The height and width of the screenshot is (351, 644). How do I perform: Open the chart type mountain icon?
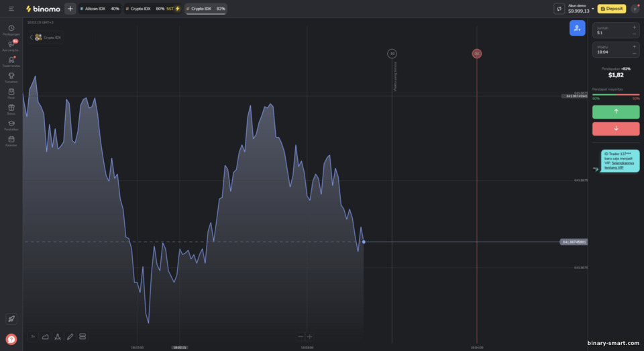coord(45,337)
